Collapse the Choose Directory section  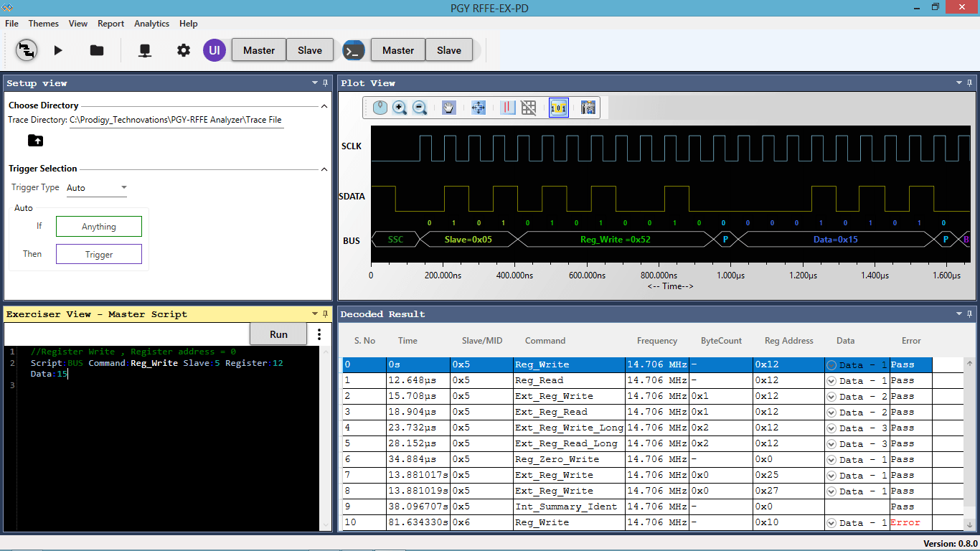tap(324, 106)
